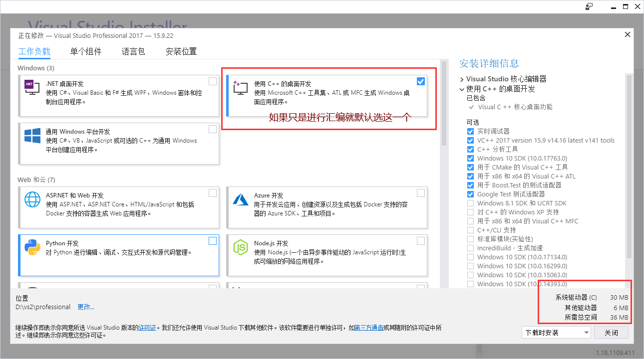Image resolution: width=644 pixels, height=359 pixels.
Task: Switch to 语言包 tab
Action: pos(133,51)
